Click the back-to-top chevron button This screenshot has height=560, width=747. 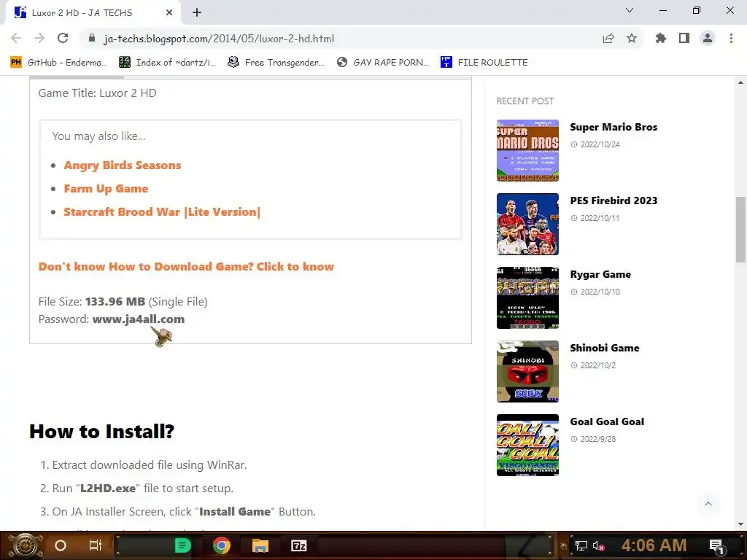click(708, 504)
